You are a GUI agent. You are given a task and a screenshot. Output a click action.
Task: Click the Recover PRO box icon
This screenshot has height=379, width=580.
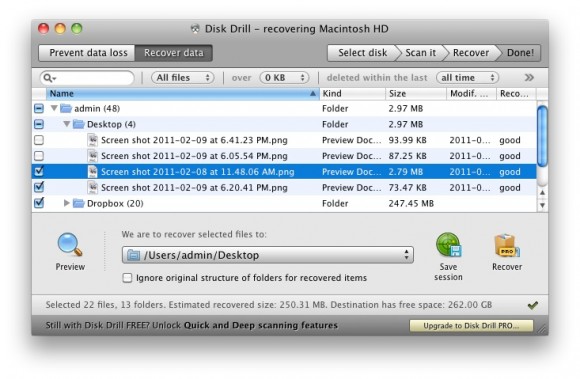(507, 246)
